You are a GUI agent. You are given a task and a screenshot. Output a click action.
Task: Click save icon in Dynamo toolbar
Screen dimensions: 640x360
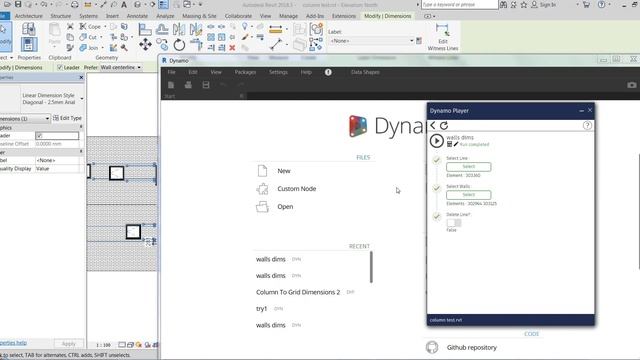(206, 85)
